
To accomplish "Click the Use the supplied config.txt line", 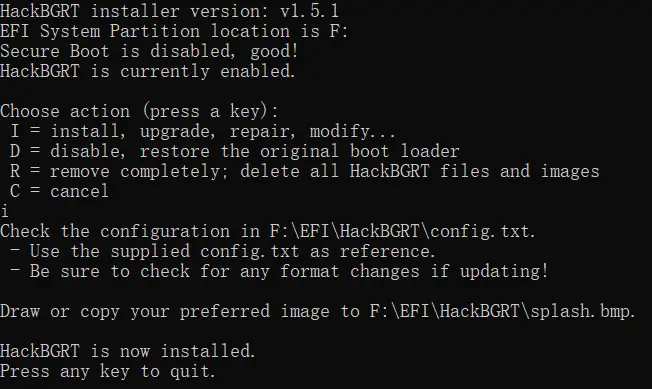I will [x=222, y=251].
